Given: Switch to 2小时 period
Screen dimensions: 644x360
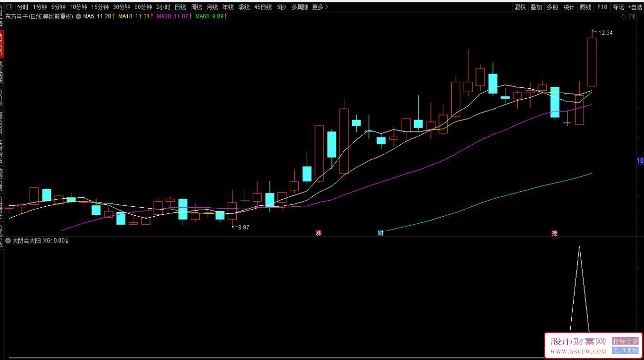Looking at the screenshot, I should point(163,7).
